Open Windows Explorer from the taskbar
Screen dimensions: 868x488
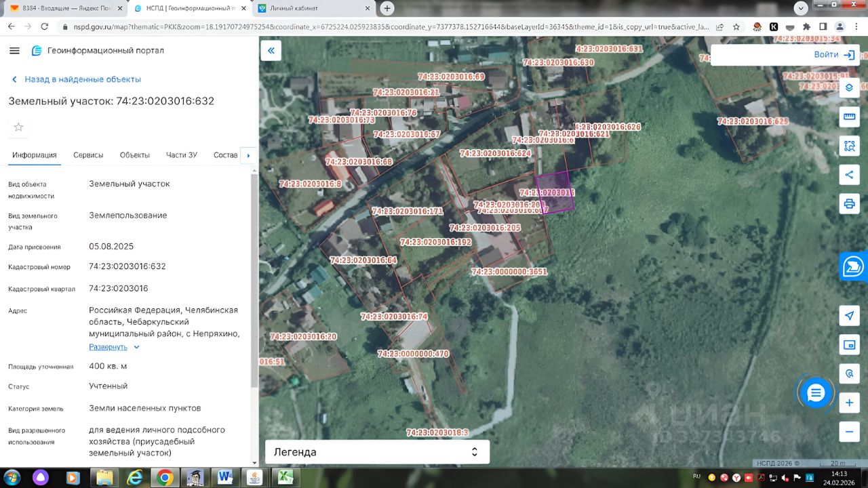pos(105,477)
